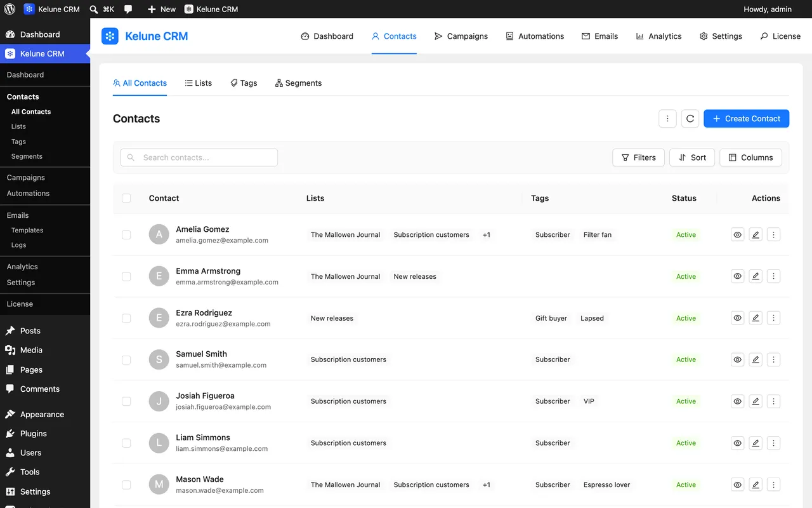Focus the Search contacts field
This screenshot has width=812, height=508.
(x=199, y=157)
